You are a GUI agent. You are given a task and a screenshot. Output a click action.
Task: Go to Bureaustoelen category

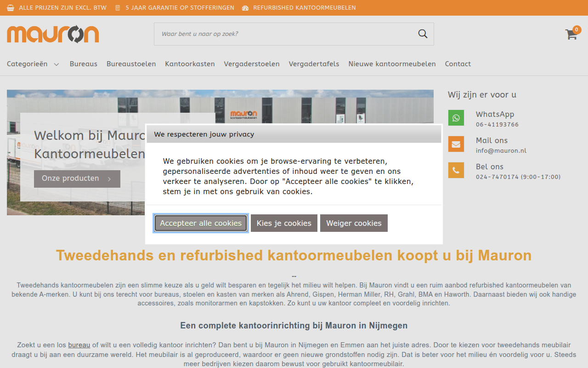click(x=131, y=64)
